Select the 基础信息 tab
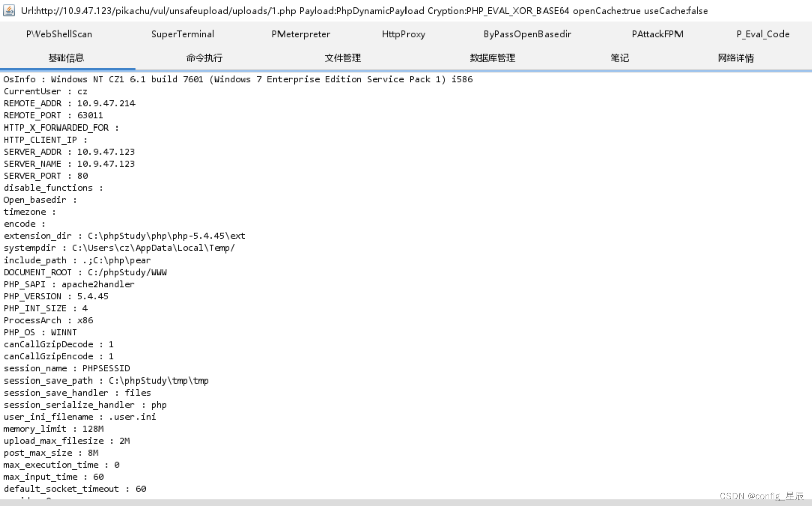The height and width of the screenshot is (506, 812). (x=66, y=58)
